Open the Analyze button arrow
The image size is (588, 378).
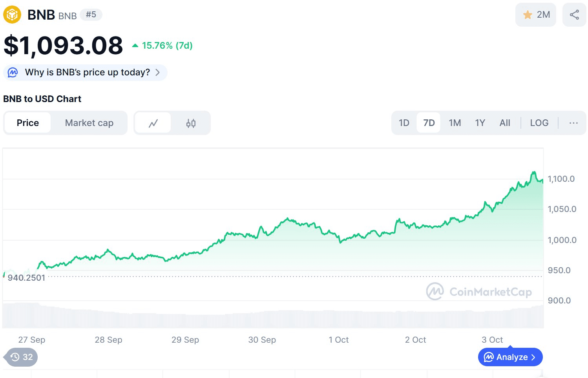533,357
